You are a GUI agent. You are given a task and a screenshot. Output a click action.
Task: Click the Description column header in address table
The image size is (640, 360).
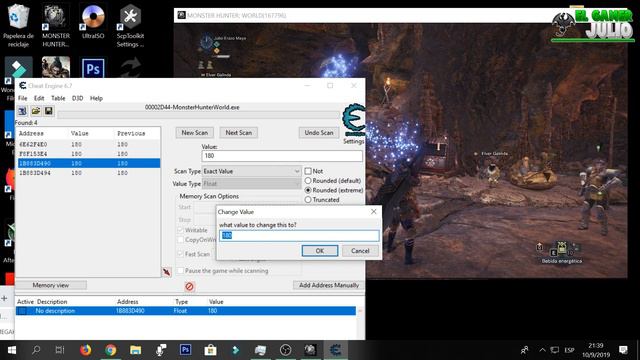point(52,302)
